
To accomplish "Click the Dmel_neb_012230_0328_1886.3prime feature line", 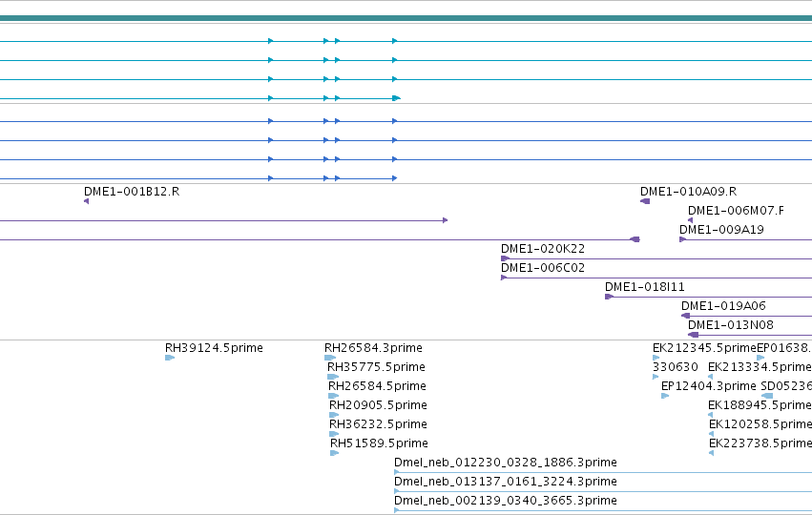I will click(603, 472).
